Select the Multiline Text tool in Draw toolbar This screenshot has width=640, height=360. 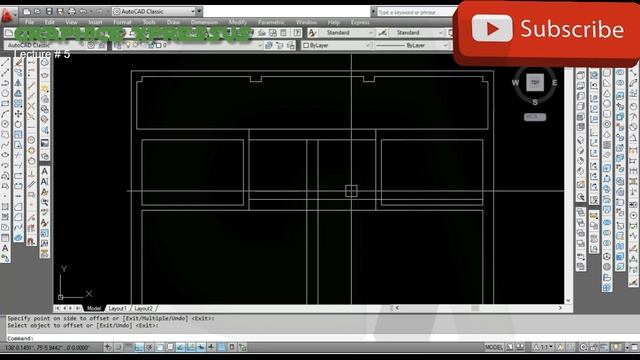[x=5, y=248]
